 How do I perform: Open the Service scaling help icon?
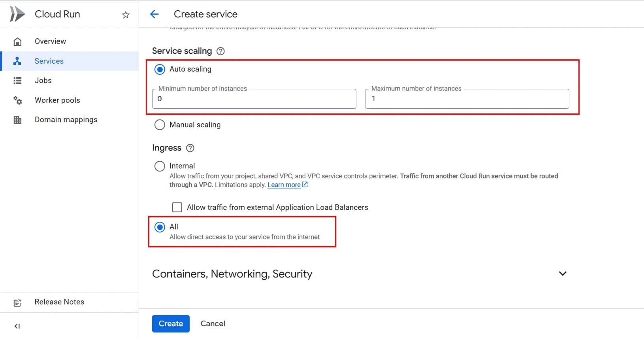tap(220, 51)
